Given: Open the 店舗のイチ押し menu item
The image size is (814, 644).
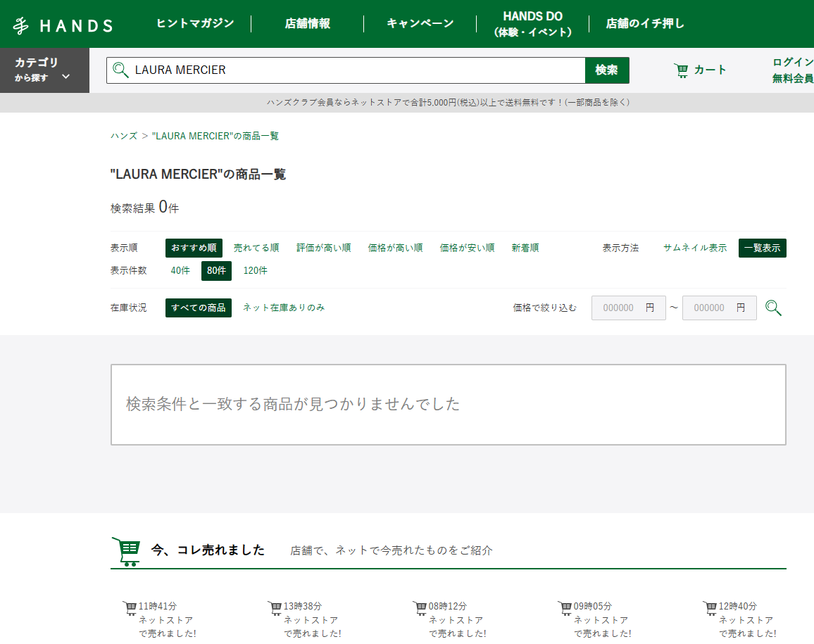Looking at the screenshot, I should [645, 23].
